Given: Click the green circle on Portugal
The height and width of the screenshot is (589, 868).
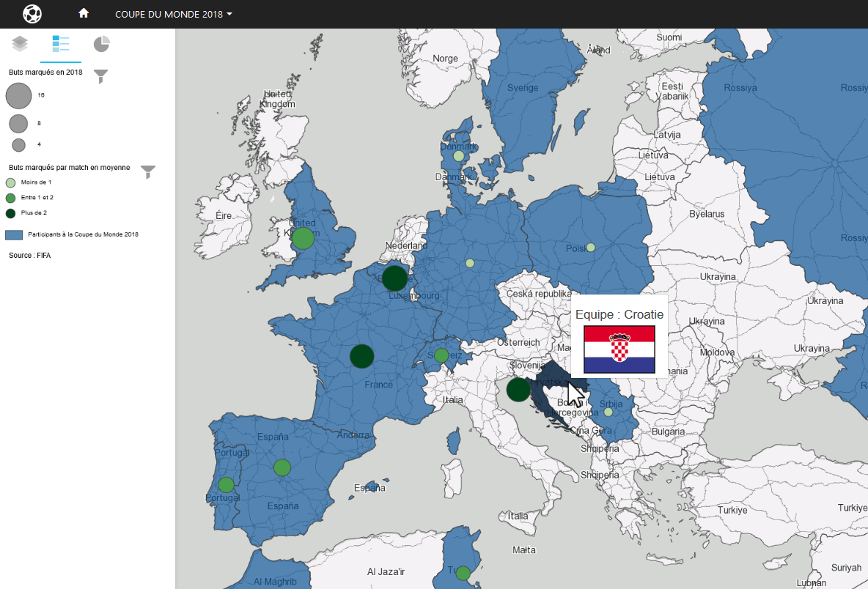Looking at the screenshot, I should click(226, 485).
